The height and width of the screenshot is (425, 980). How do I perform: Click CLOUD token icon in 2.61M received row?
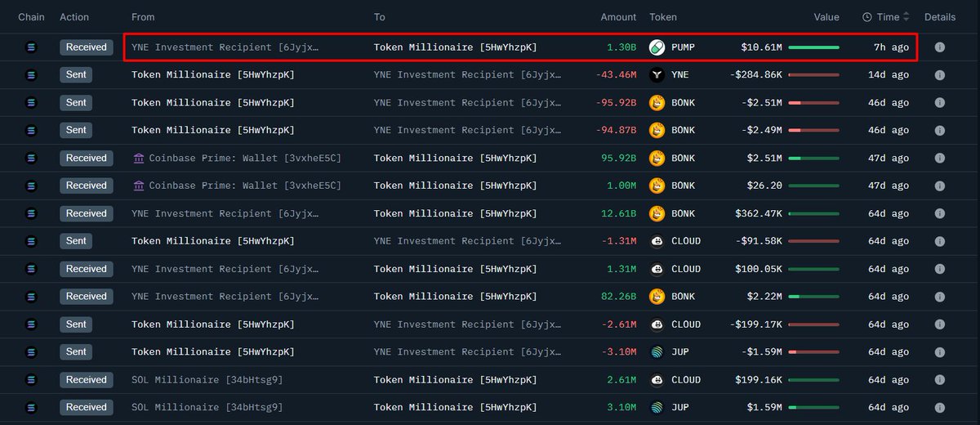click(x=657, y=379)
